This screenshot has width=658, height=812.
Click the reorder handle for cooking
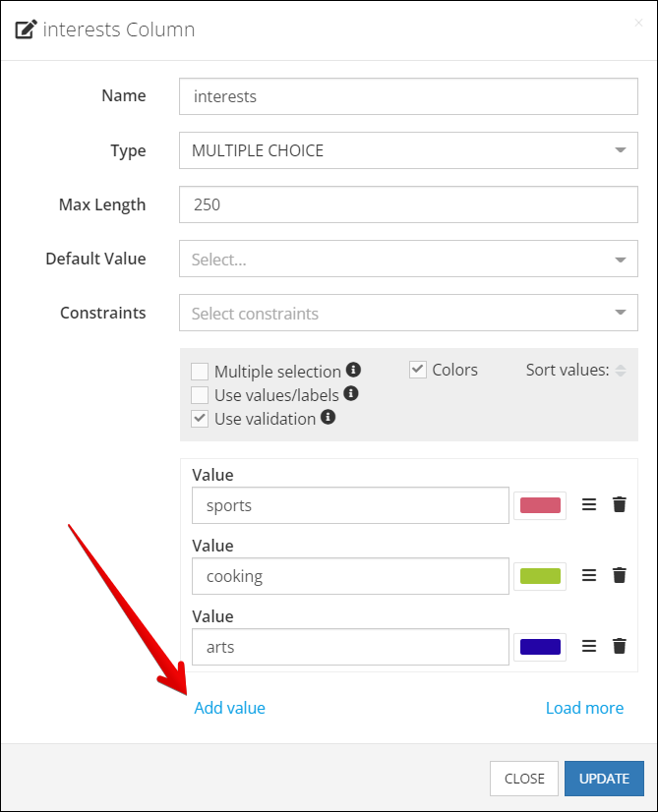[x=589, y=575]
